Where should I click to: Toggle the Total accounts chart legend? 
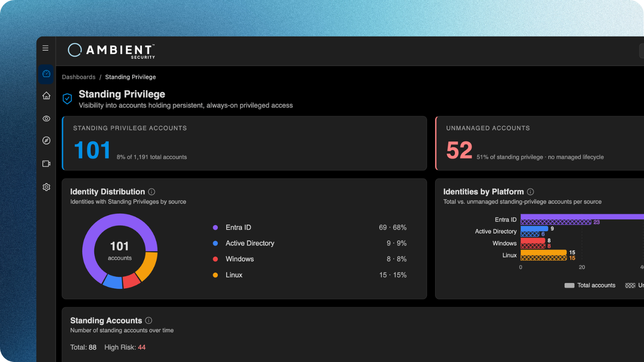pyautogui.click(x=590, y=286)
